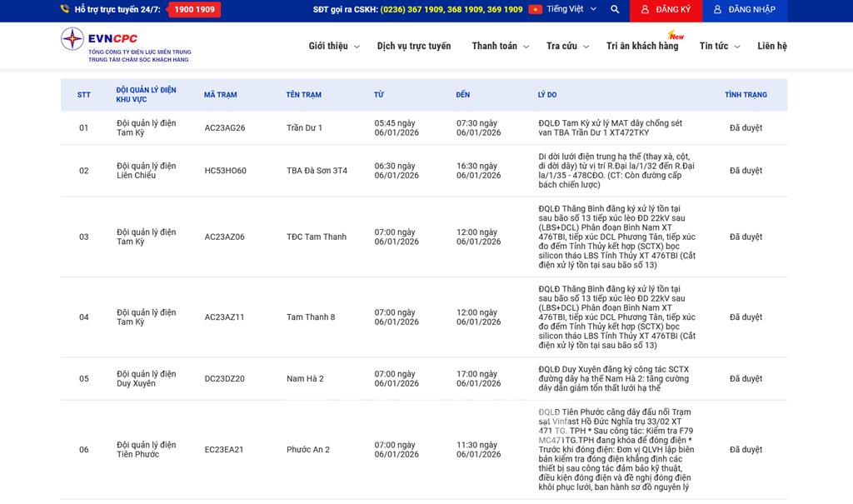
Task: Click the search magnifier icon
Action: [x=615, y=9]
